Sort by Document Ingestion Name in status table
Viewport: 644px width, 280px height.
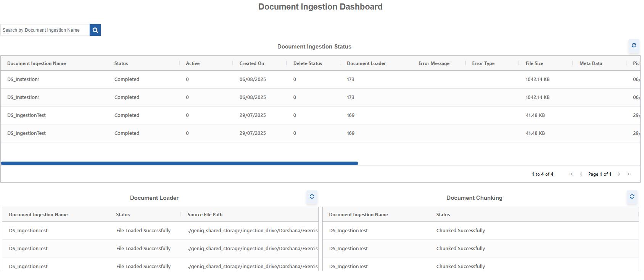(37, 63)
